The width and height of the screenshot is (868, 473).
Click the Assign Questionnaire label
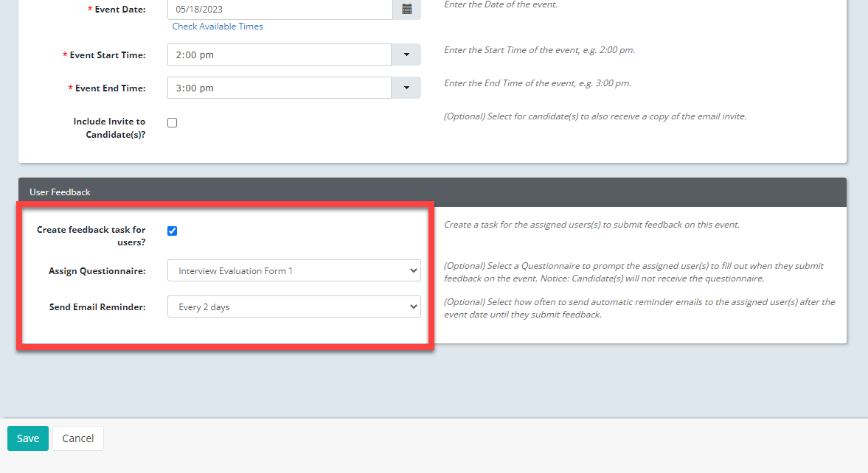click(x=97, y=271)
